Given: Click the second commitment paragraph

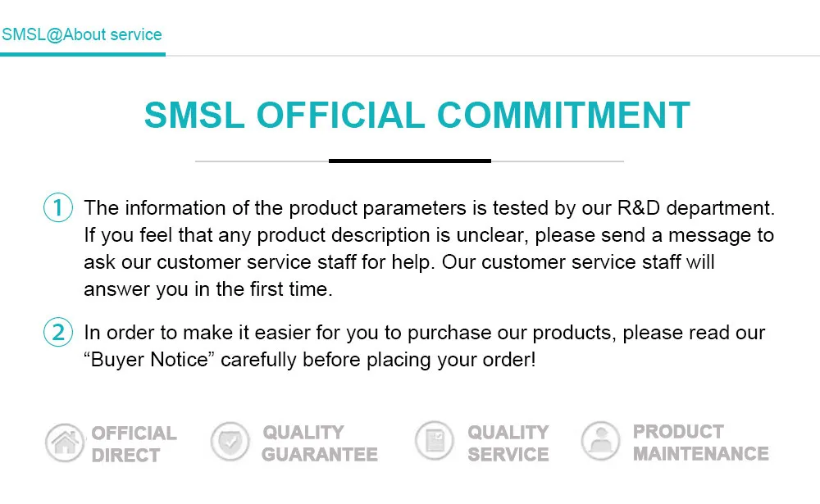Looking at the screenshot, I should coord(424,346).
